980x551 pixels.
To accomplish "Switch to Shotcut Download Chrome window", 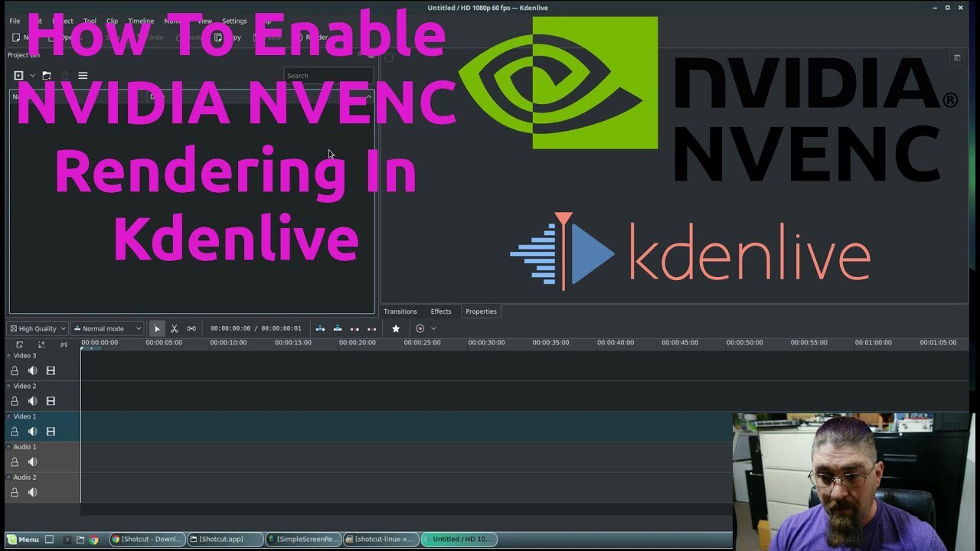I will click(148, 539).
